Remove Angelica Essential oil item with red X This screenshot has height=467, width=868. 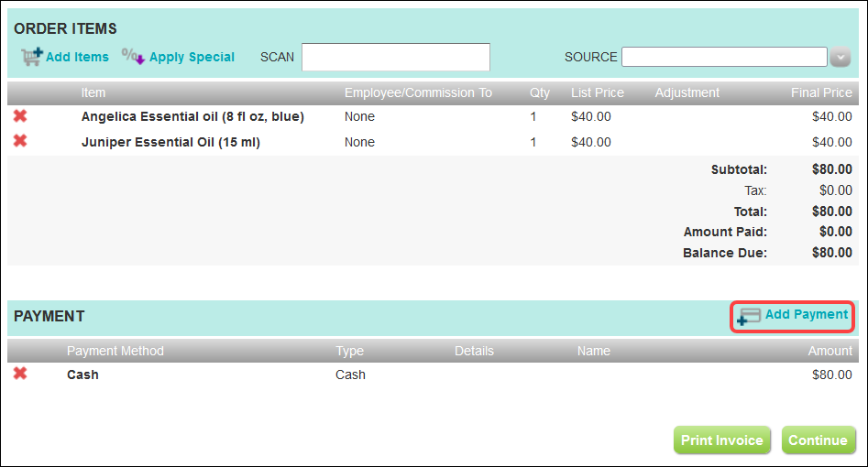pos(20,115)
